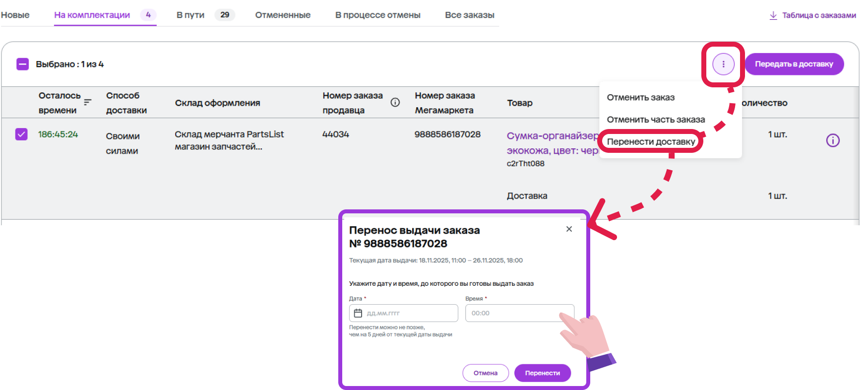Click the 'Передать в доставку' button
The height and width of the screenshot is (390, 868).
coord(794,64)
